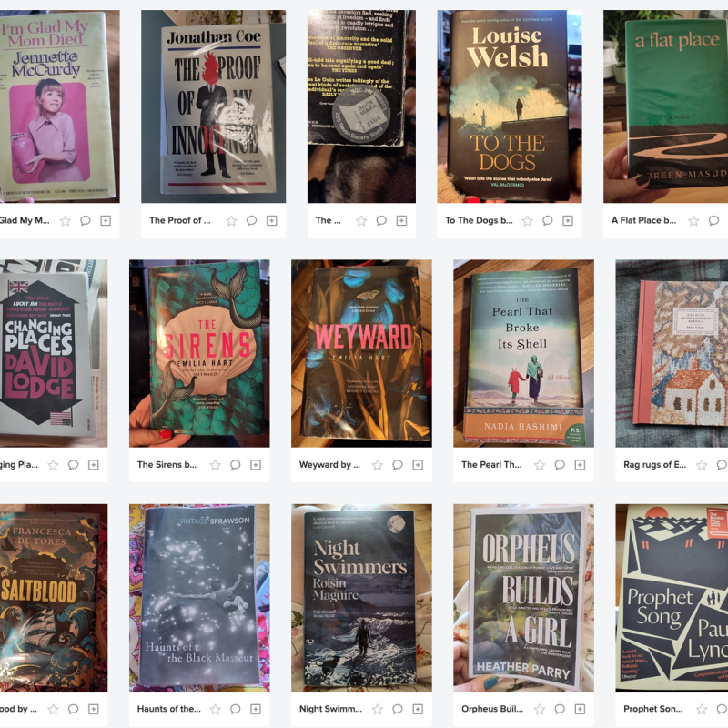Star the Prophet Song post

click(702, 709)
